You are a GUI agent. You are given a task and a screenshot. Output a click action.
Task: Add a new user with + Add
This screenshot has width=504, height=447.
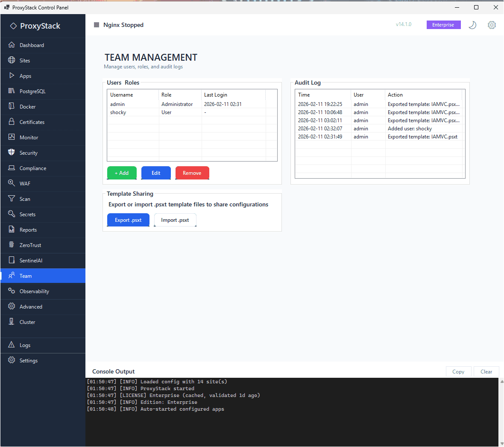(122, 173)
